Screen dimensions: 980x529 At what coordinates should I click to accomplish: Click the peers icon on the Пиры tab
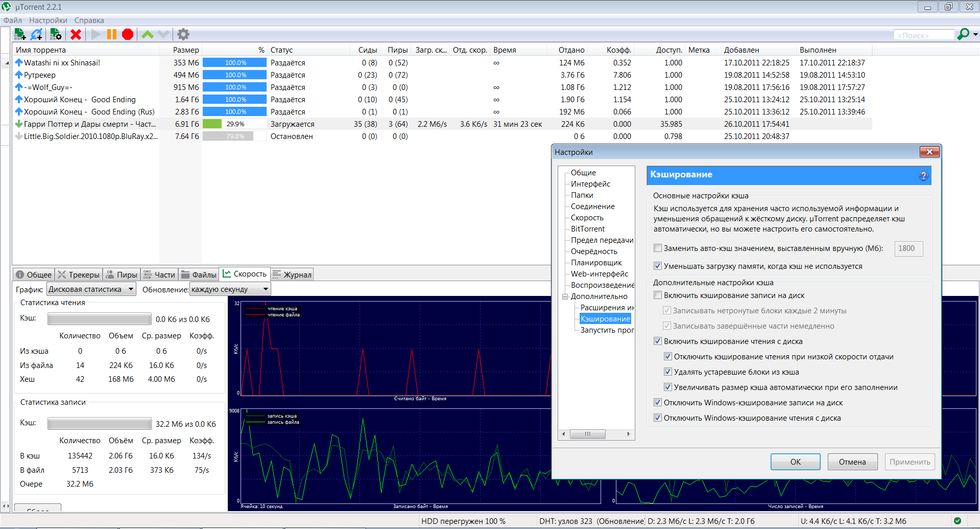tap(110, 274)
